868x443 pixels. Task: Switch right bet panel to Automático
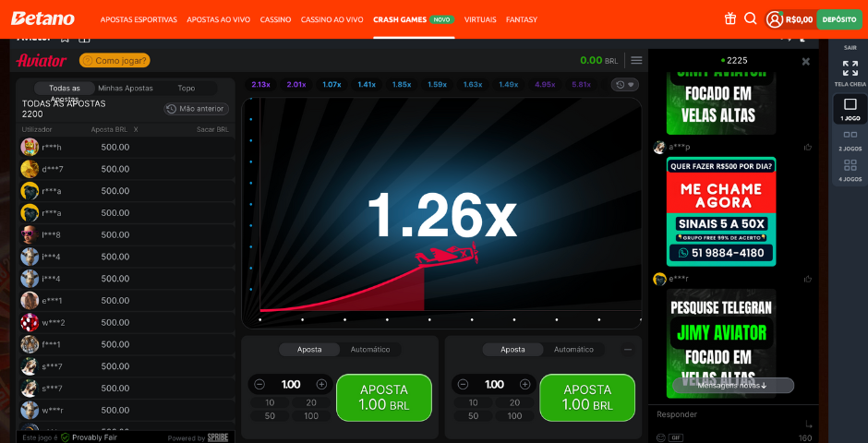(573, 350)
